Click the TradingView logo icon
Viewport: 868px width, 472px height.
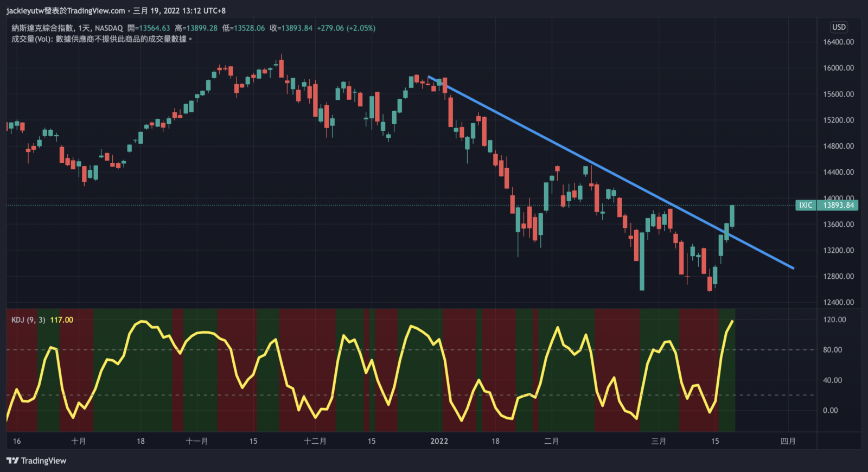(x=12, y=461)
